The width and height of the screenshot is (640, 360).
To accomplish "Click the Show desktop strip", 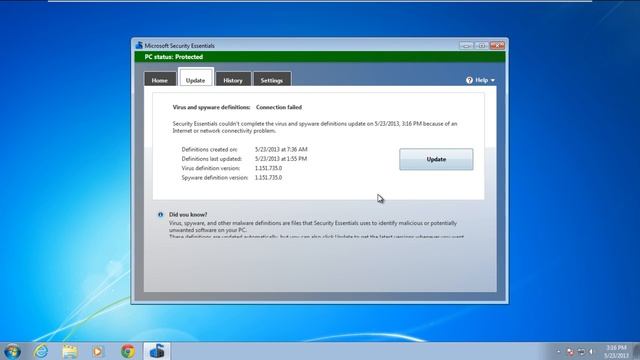I will [636, 351].
